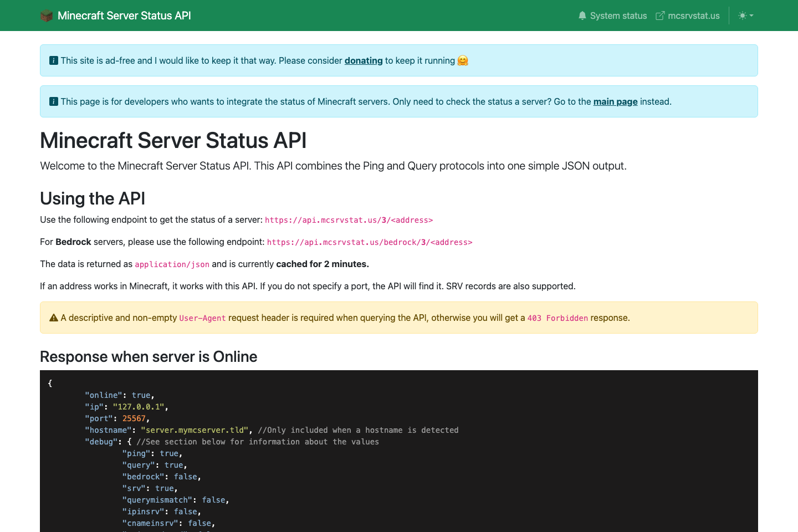Viewport: 798px width, 532px height.
Task: Click the application/json inline code text
Action: (172, 264)
